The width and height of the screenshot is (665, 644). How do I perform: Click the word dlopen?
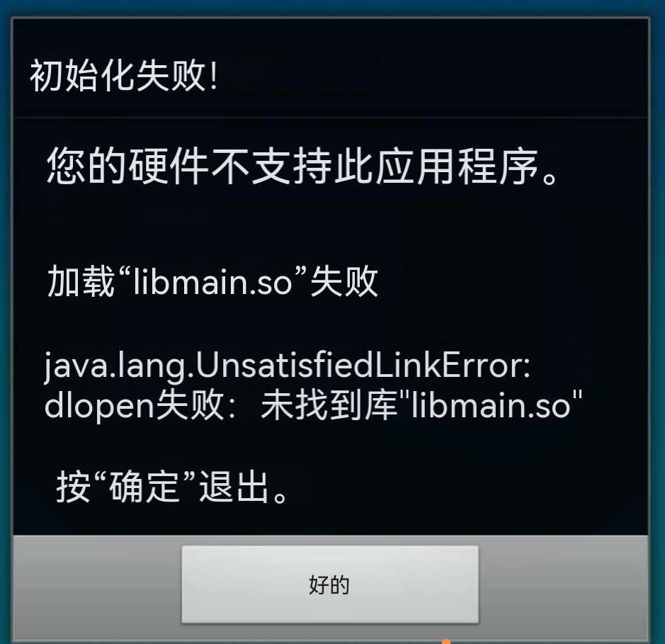(x=99, y=405)
